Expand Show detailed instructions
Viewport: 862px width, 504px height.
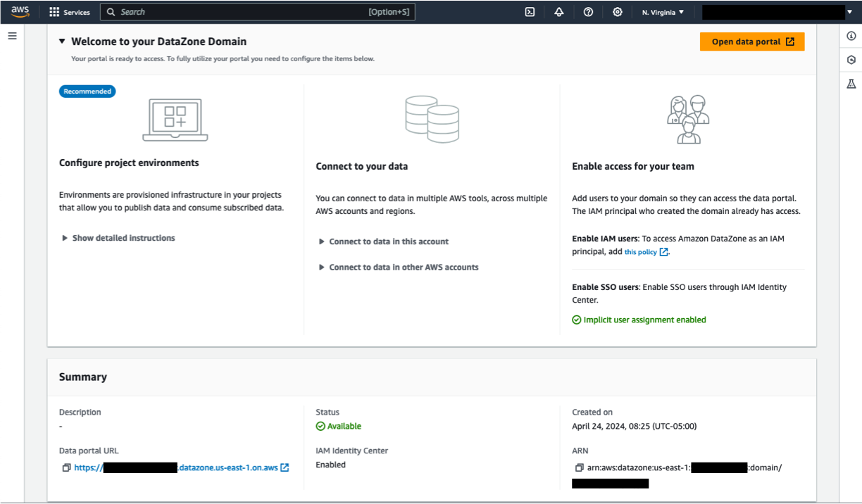point(119,238)
